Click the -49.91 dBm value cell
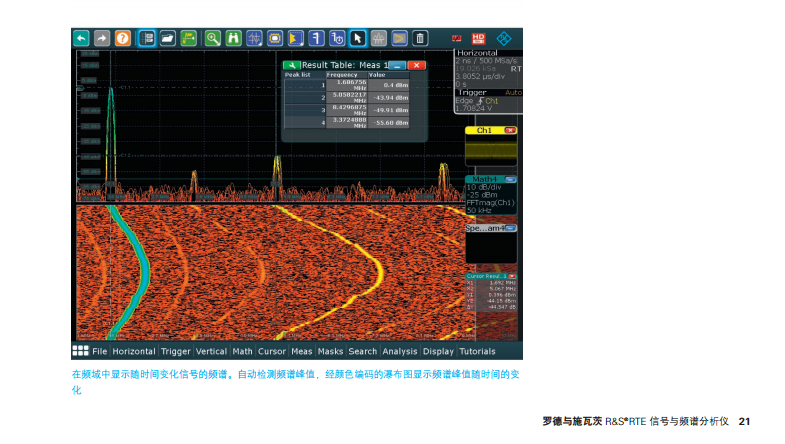Screen dimensions: 785x444 click(x=389, y=110)
